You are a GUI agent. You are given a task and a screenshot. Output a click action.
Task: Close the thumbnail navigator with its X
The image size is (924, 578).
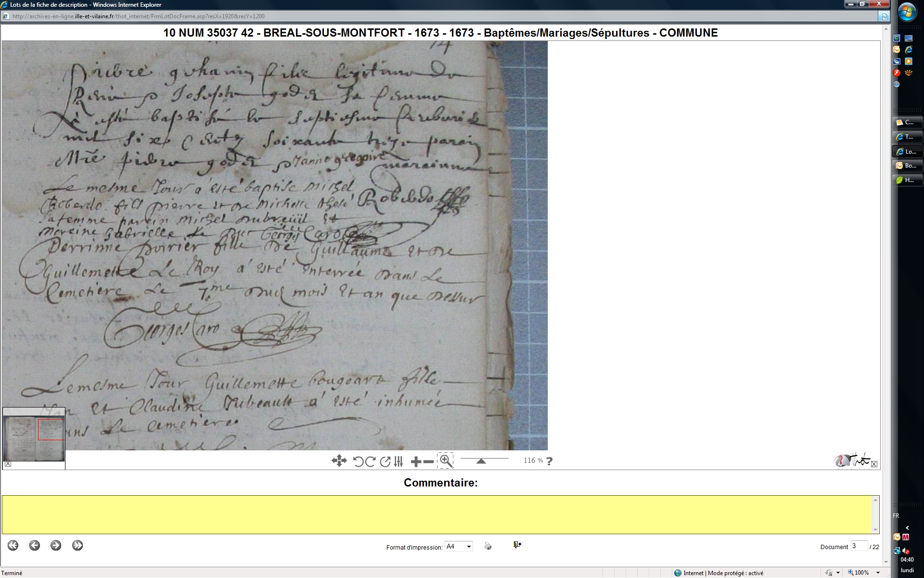coord(8,464)
